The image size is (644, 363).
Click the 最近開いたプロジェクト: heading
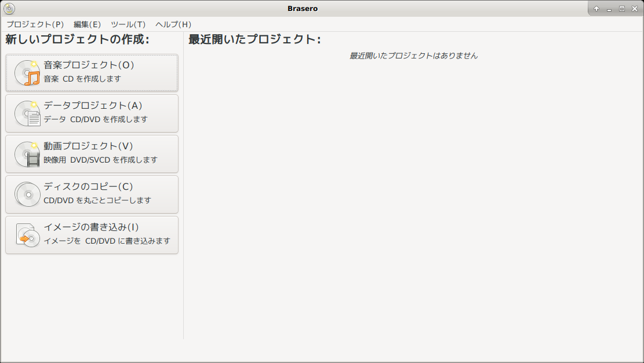click(x=254, y=39)
